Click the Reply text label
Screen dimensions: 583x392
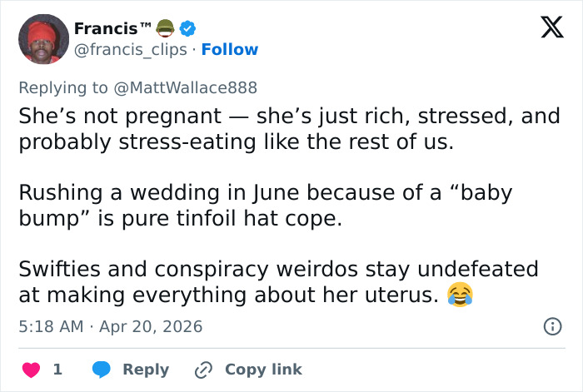click(146, 369)
